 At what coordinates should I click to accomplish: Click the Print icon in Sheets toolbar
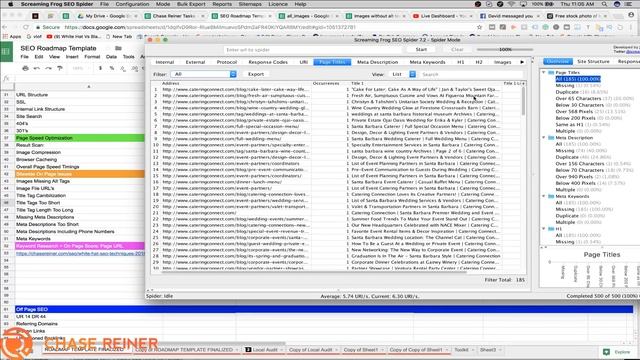click(25, 68)
